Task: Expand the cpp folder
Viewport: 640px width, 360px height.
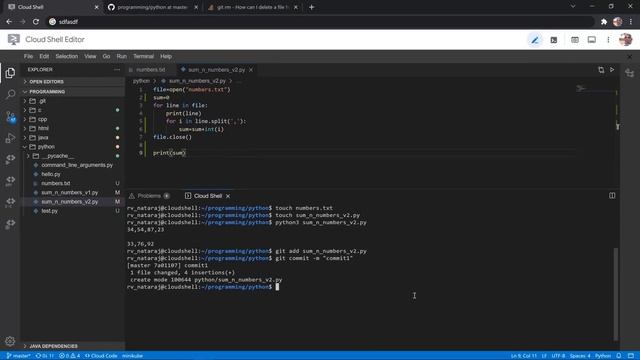Action: pyautogui.click(x=73, y=119)
